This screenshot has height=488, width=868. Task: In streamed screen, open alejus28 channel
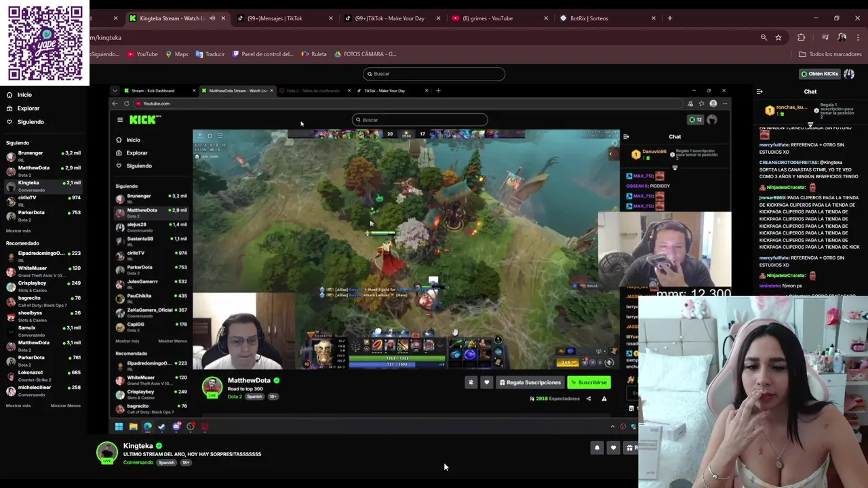(x=151, y=227)
